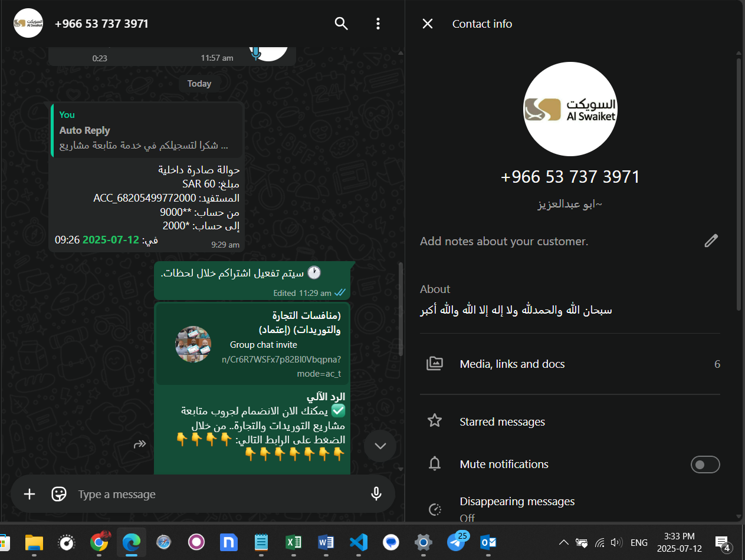Open Starred messages
This screenshot has width=745, height=560.
tap(502, 421)
